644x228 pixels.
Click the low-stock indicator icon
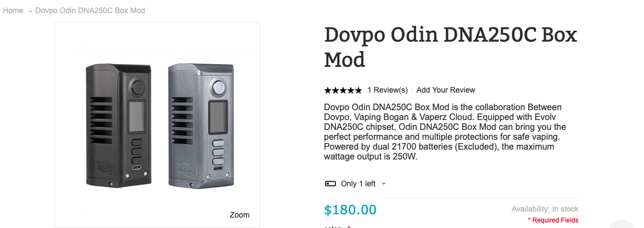(x=330, y=184)
